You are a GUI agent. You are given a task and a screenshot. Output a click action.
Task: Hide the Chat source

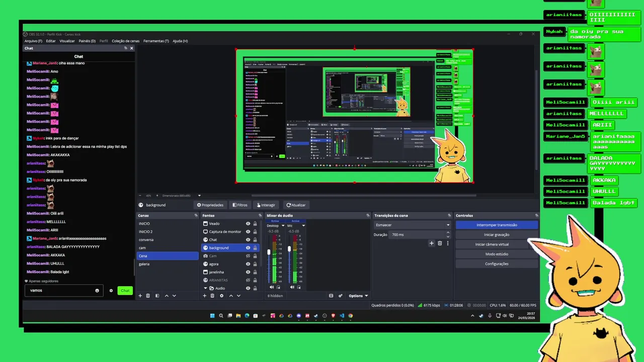[x=248, y=240]
